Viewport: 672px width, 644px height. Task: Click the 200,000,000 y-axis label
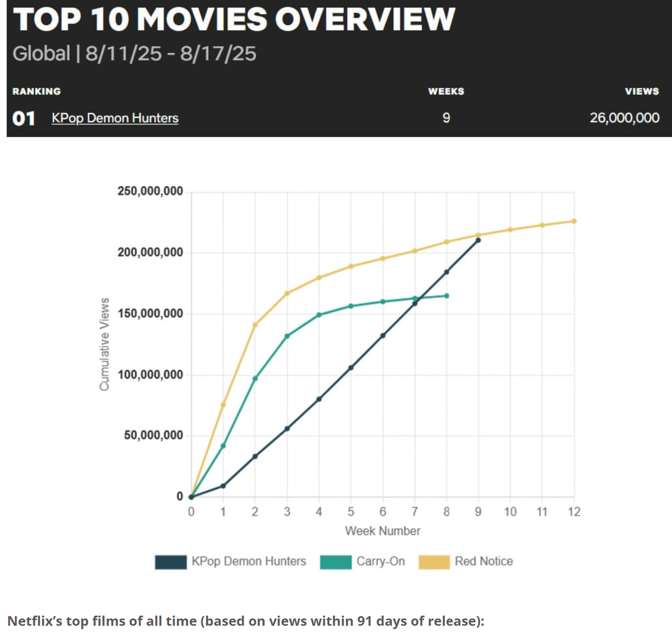tap(150, 252)
